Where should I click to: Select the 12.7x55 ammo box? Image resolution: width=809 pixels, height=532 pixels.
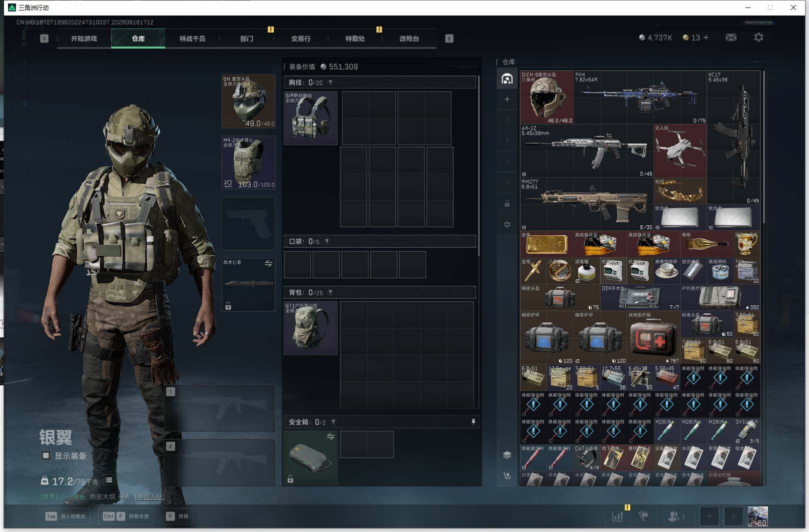coord(613,378)
